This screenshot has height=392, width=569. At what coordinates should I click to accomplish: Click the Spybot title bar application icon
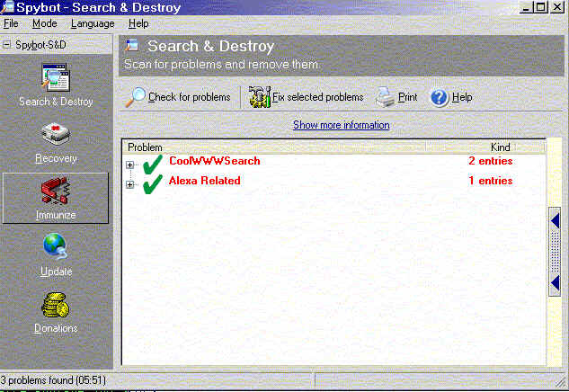[x=7, y=7]
